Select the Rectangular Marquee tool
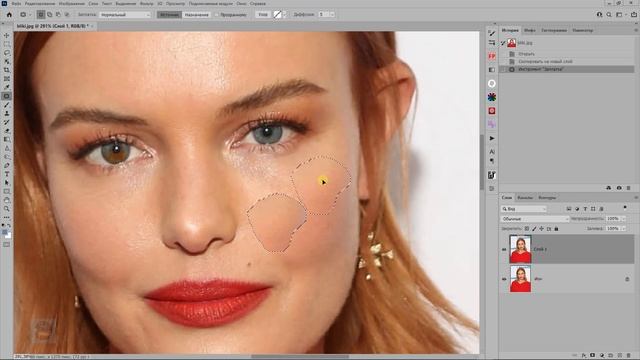 pyautogui.click(x=7, y=44)
